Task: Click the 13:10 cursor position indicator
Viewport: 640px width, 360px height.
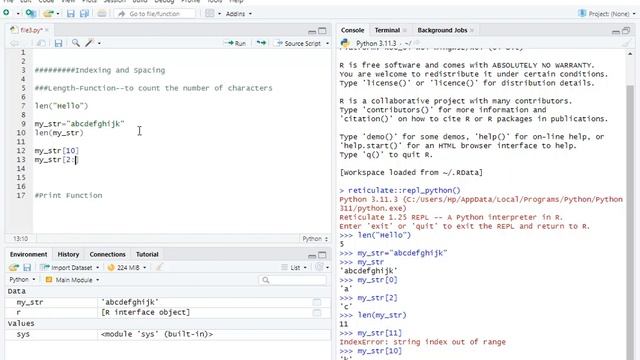Action: (x=20, y=239)
